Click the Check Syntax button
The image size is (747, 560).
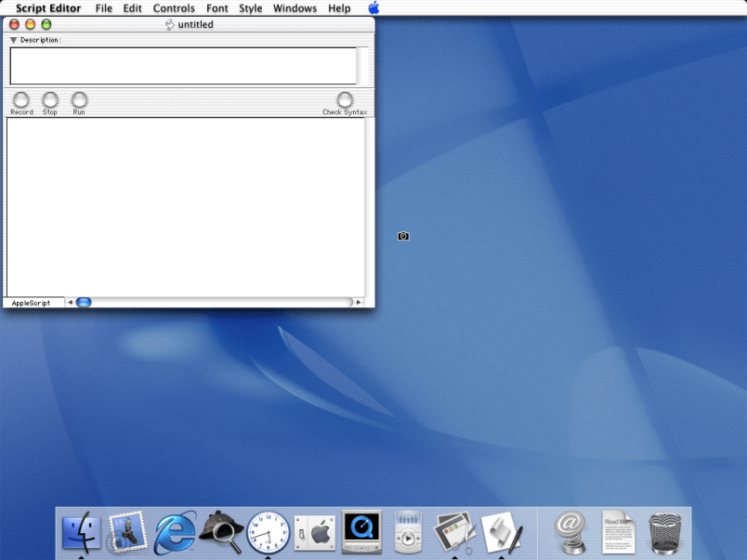pos(345,100)
